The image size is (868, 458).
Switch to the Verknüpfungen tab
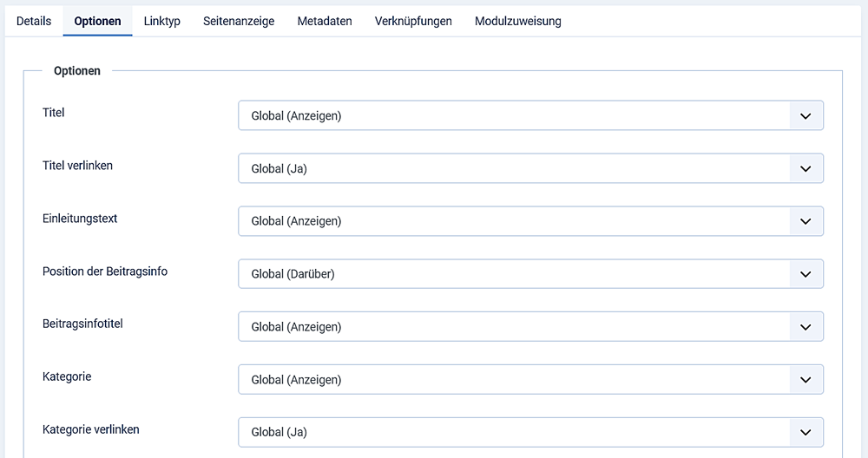tap(413, 21)
